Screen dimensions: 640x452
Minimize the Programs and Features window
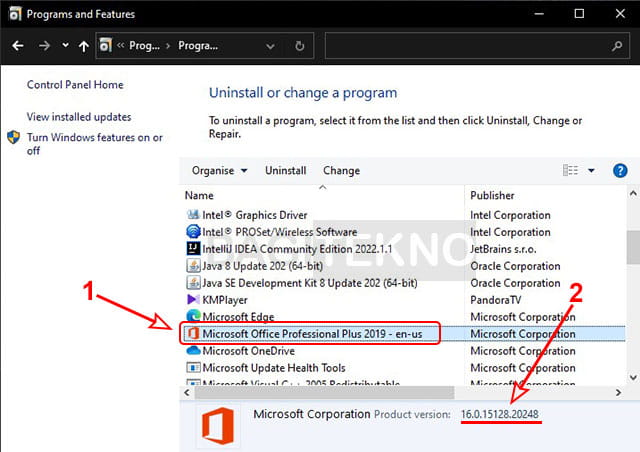coord(539,13)
